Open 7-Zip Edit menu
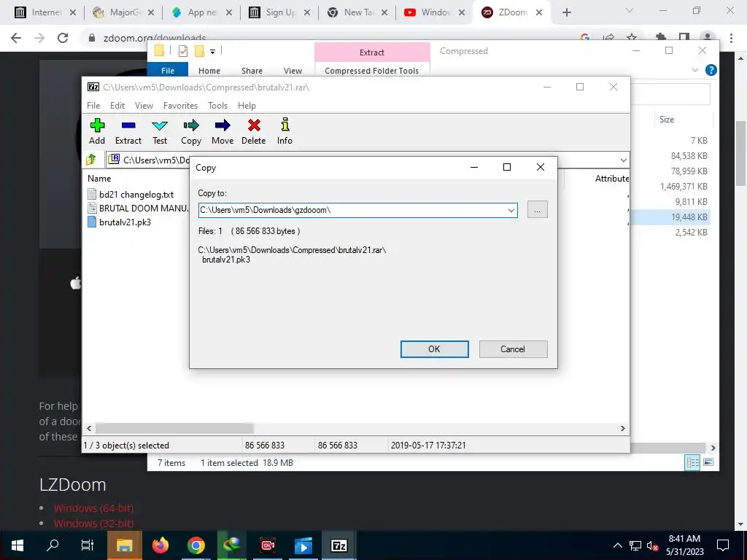Viewport: 747px width, 560px height. pos(117,106)
